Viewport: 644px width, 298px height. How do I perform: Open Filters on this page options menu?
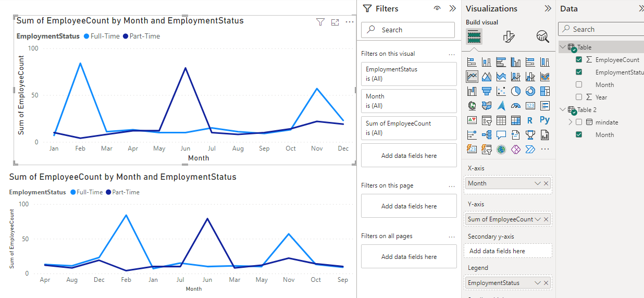[x=452, y=186]
